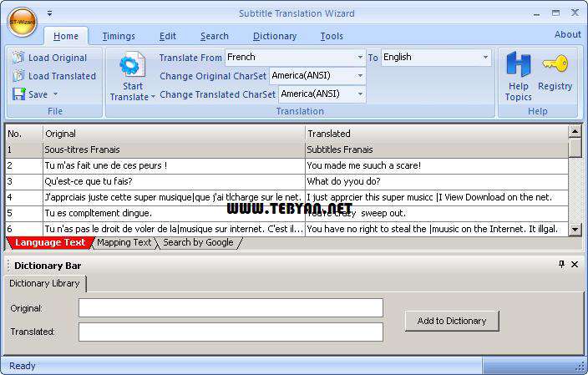Image resolution: width=588 pixels, height=375 pixels.
Task: Select the Search by Google bottom tab
Action: point(199,243)
